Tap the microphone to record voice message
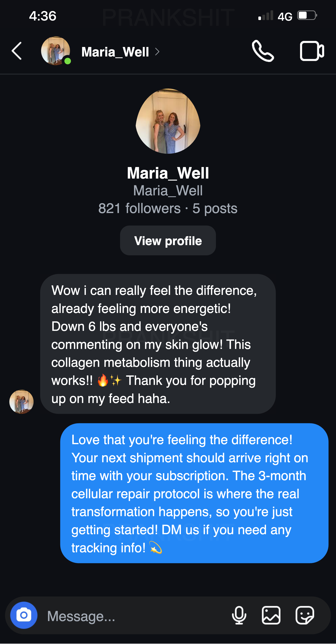Screen dimensions: 336x644 pyautogui.click(x=239, y=615)
